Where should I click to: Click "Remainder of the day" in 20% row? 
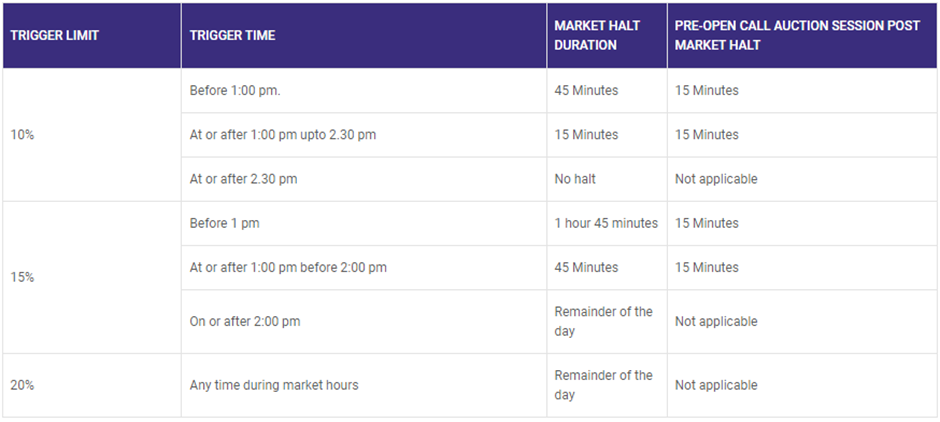pos(603,385)
